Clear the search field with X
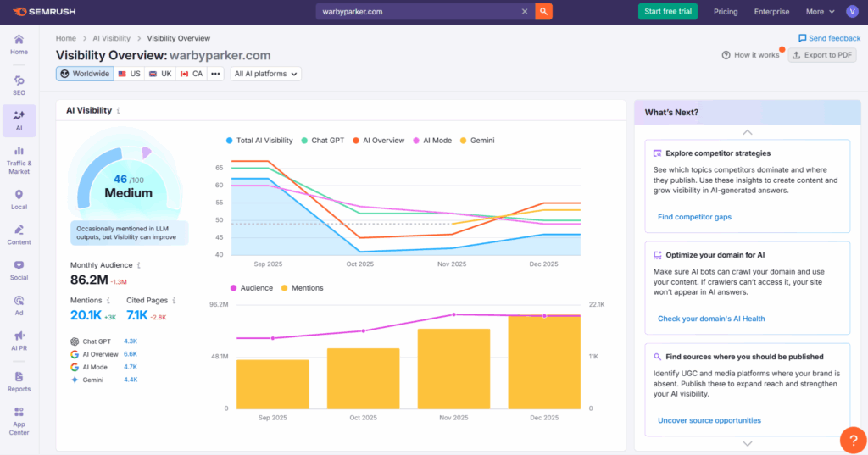The image size is (868, 455). [525, 12]
